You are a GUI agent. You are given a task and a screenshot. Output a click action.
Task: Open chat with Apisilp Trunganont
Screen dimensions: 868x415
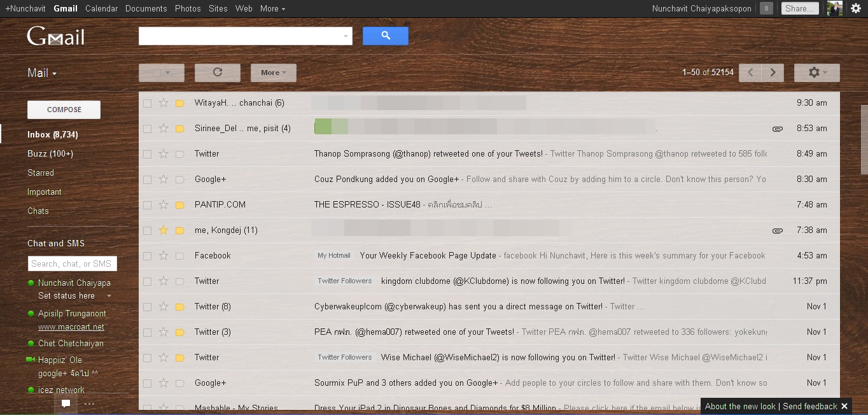pos(72,313)
